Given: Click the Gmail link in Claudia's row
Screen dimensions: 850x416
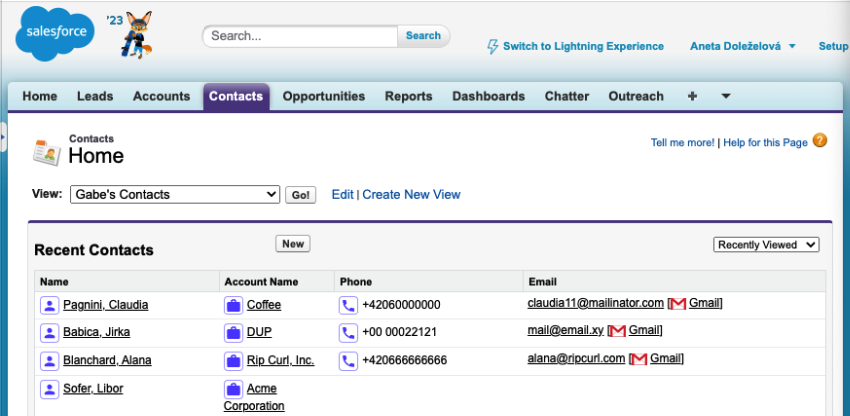Looking at the screenshot, I should pos(704,303).
